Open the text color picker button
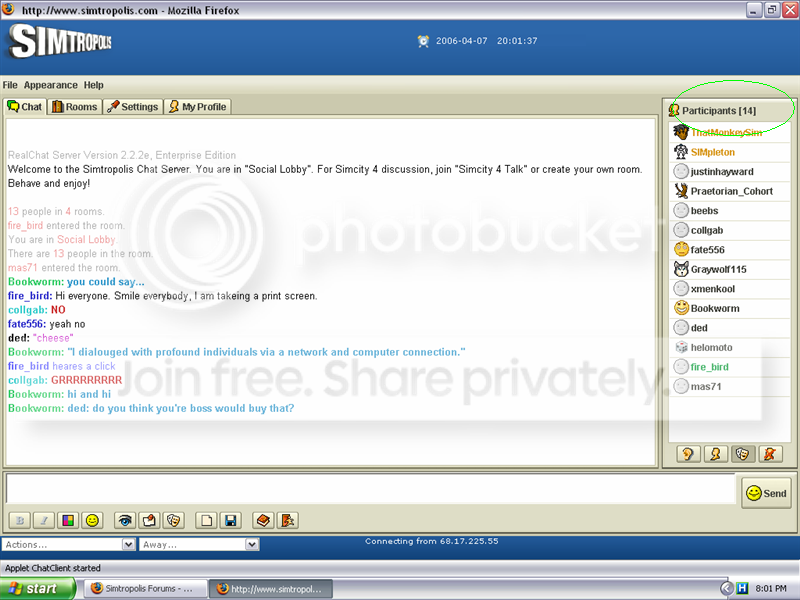800x600 pixels. coord(68,520)
